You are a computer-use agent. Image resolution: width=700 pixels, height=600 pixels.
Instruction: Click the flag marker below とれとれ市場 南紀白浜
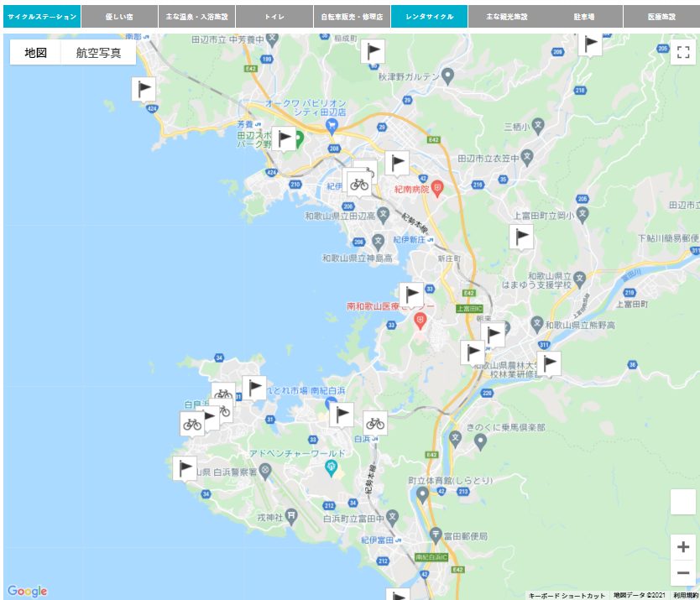(x=342, y=415)
